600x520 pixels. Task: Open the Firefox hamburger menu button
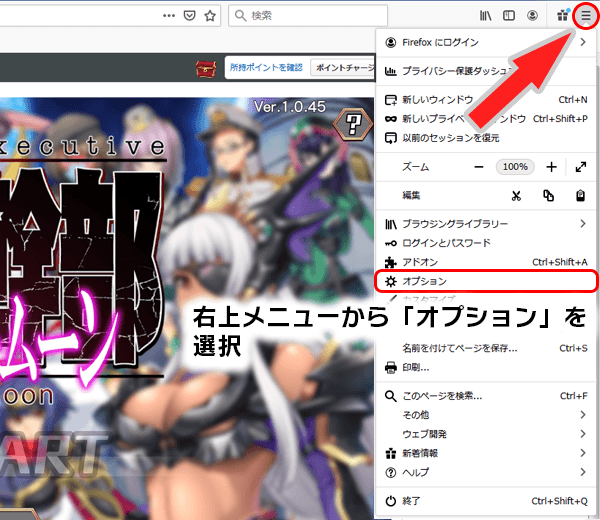(x=586, y=16)
